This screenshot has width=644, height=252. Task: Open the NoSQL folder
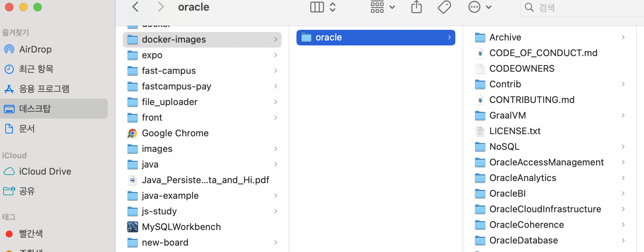click(x=550, y=147)
